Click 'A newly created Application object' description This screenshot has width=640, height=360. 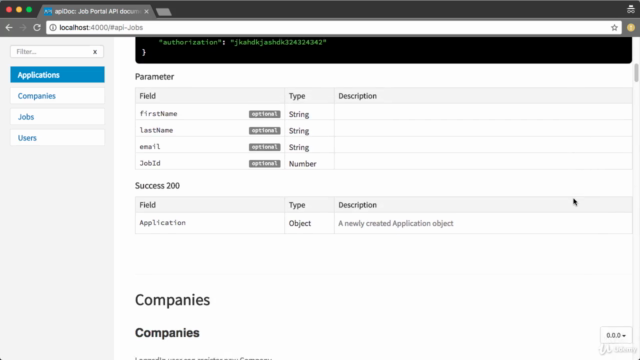396,223
